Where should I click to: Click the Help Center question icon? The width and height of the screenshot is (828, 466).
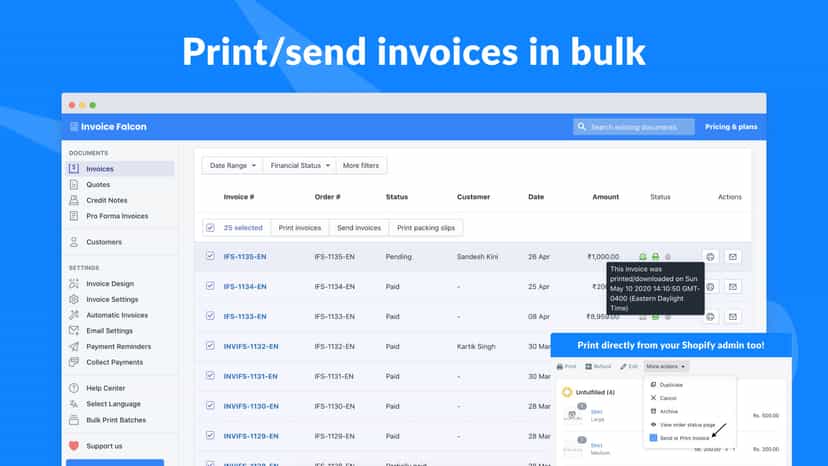pyautogui.click(x=74, y=388)
